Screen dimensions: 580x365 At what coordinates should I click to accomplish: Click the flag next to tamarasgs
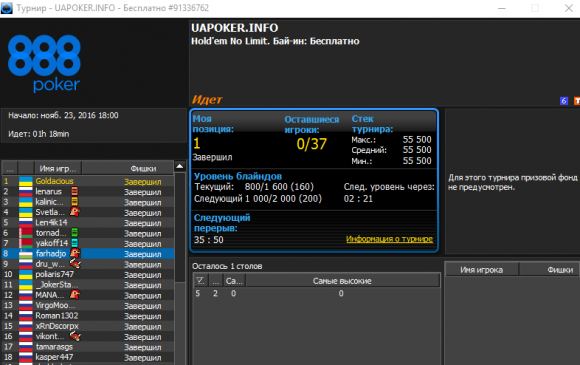pos(26,347)
